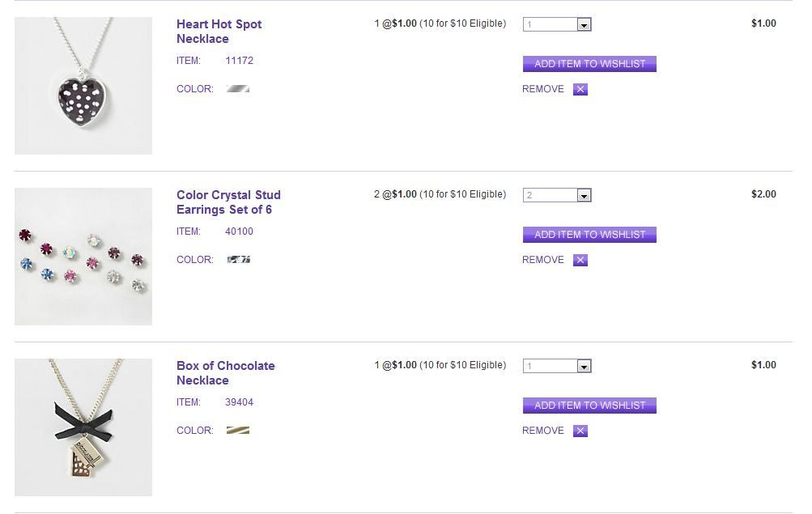This screenshot has height=514, width=812.
Task: Click the chocolate box necklace thumbnail
Action: coord(83,427)
